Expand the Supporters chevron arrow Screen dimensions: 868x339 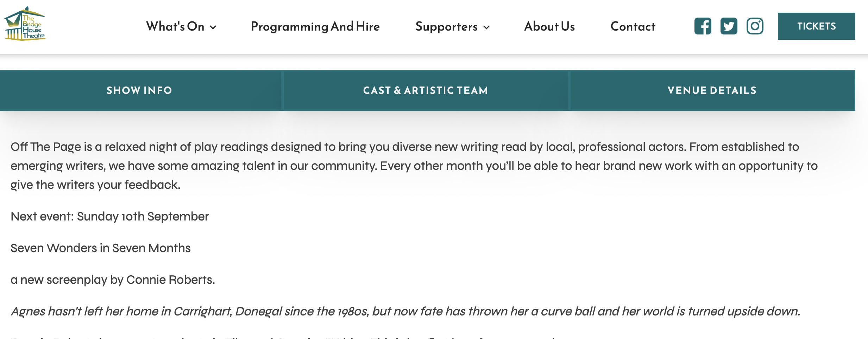(x=486, y=27)
